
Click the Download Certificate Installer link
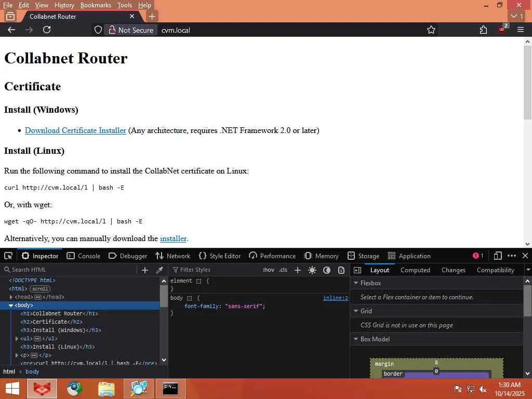coord(75,130)
